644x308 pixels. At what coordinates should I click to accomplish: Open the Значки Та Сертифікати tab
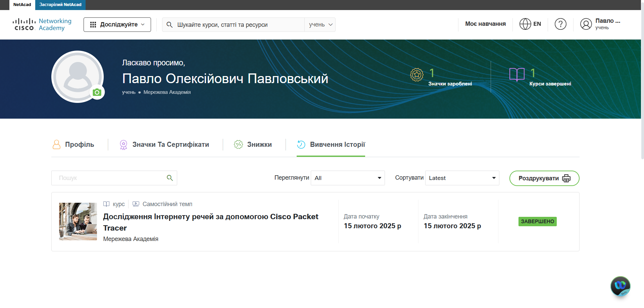tap(164, 144)
